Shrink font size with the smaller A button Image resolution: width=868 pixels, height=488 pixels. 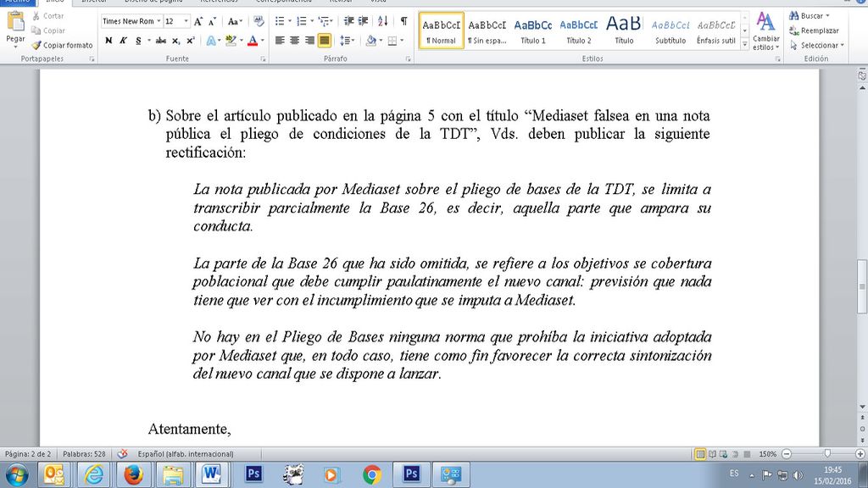click(x=212, y=21)
